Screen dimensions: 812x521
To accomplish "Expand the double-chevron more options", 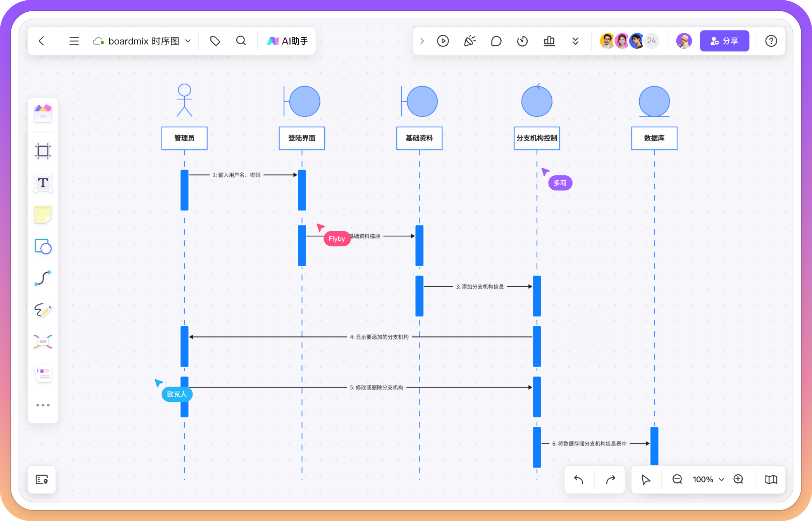I will tap(575, 41).
